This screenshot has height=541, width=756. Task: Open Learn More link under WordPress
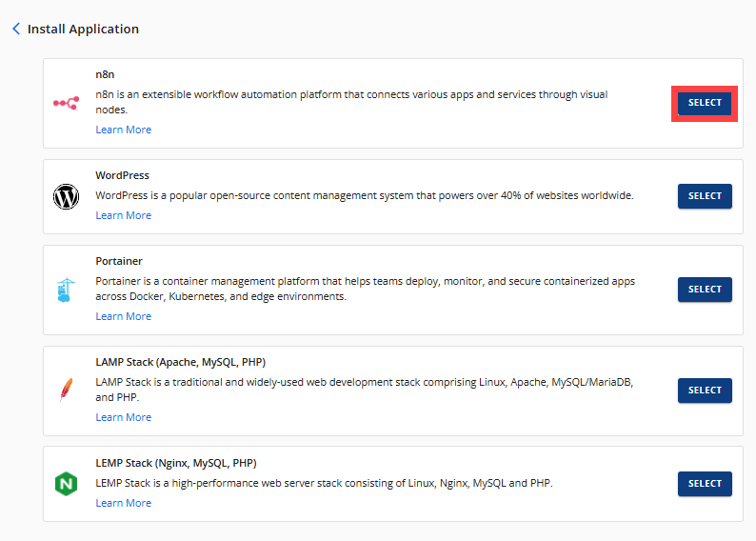point(123,215)
